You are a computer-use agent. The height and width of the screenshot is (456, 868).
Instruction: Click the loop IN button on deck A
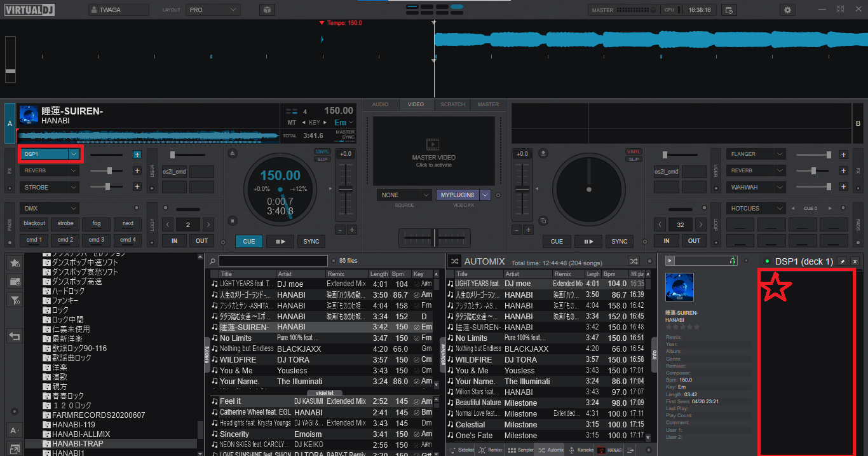point(174,241)
